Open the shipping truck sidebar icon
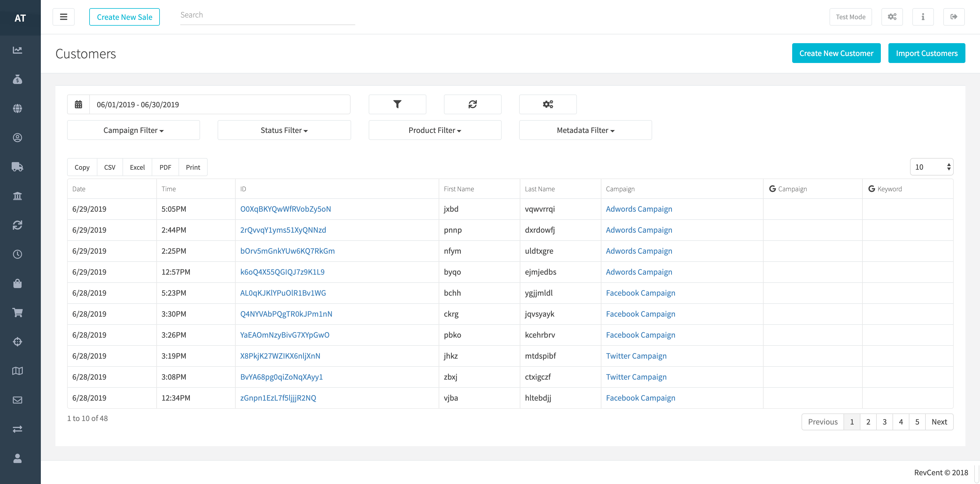 (17, 166)
